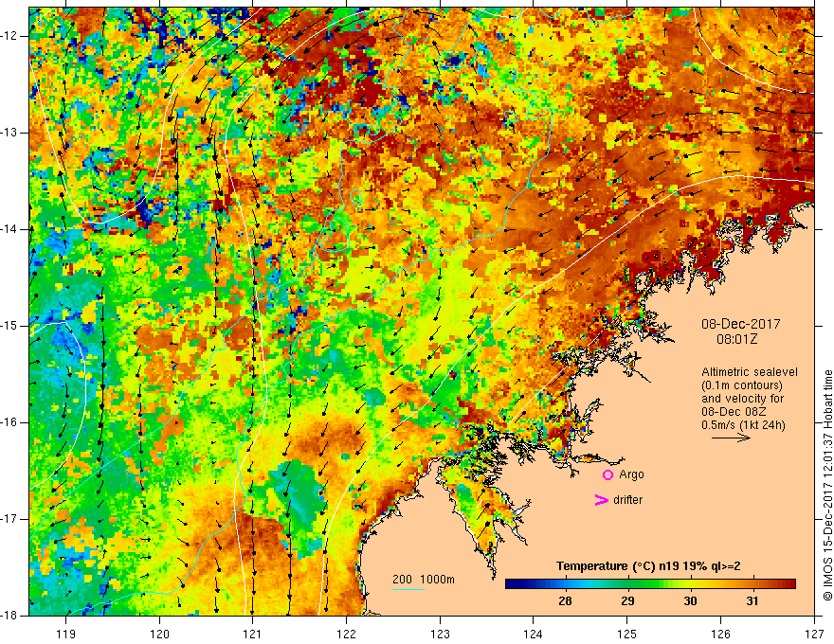The image size is (834, 644).
Task: Click latitude axis label -13
Action: [9, 133]
